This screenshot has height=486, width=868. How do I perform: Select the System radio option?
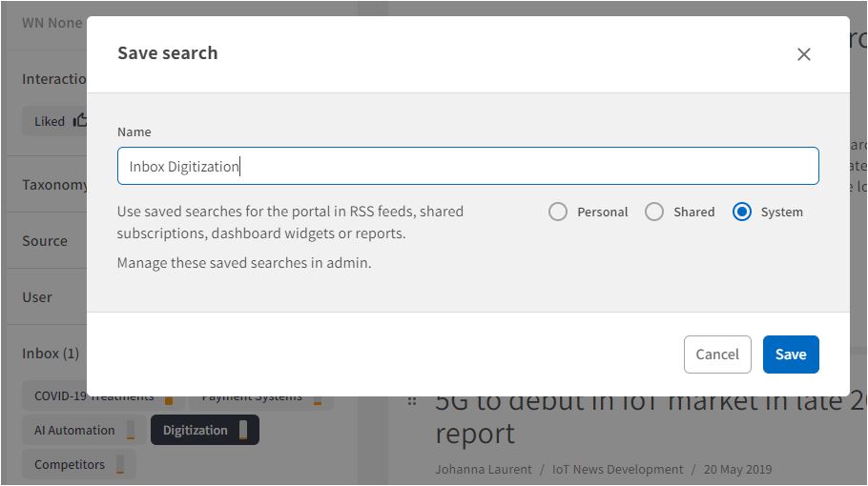pos(742,212)
